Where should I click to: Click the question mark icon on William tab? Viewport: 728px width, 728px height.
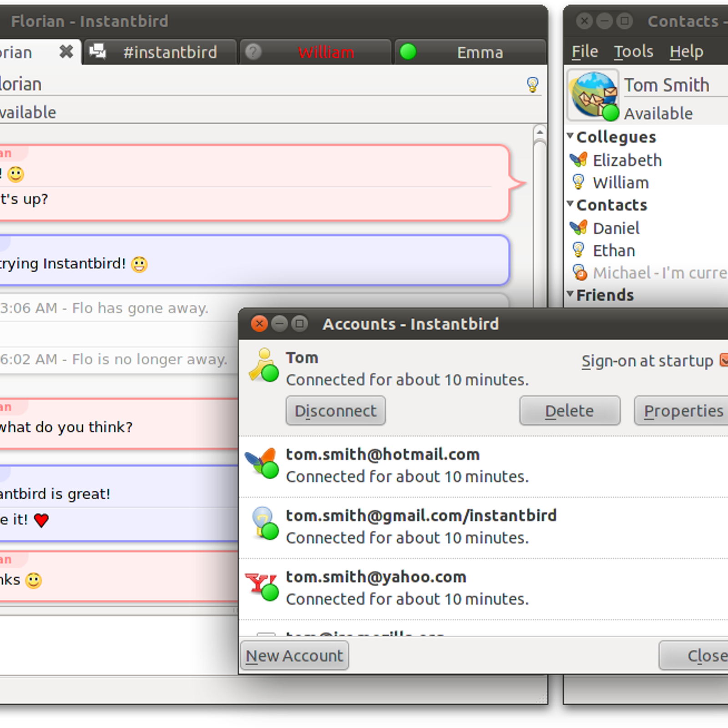pos(253,52)
